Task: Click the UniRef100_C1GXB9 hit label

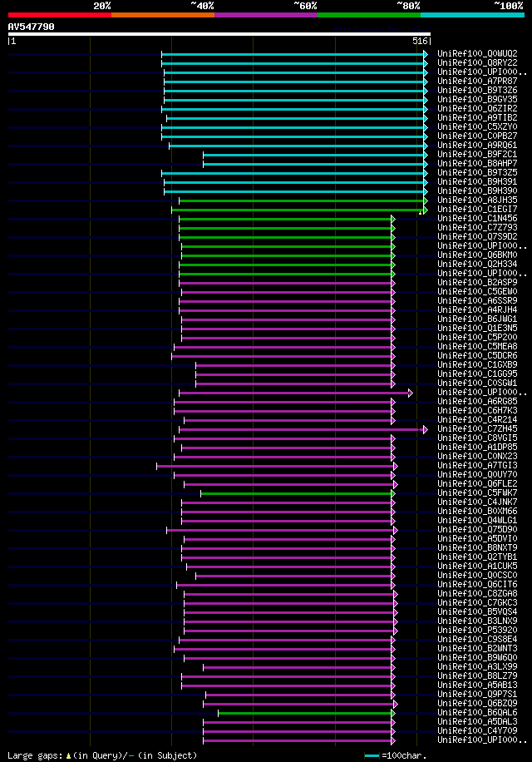Action: click(477, 364)
